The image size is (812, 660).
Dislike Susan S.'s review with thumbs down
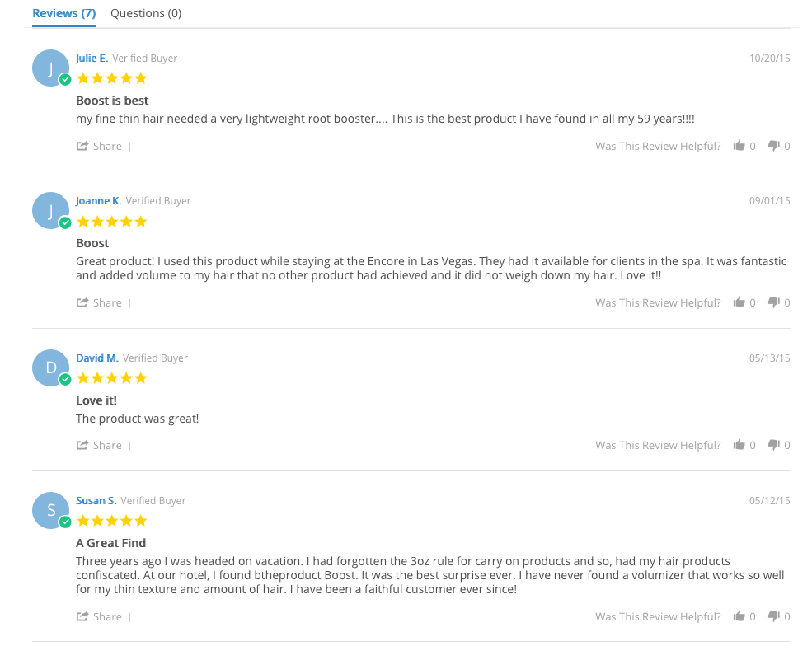tap(773, 616)
